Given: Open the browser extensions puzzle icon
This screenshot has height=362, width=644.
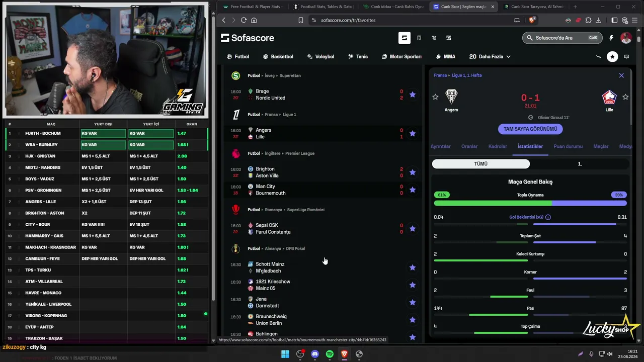Looking at the screenshot, I should point(588,20).
